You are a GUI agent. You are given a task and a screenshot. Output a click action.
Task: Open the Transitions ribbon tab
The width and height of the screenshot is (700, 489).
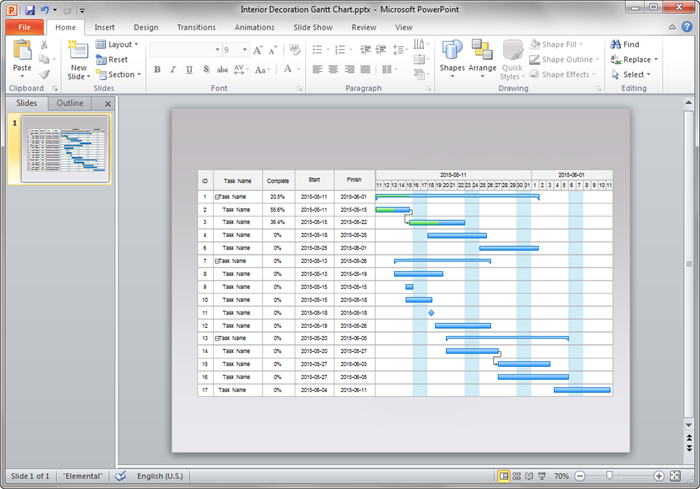tap(196, 28)
